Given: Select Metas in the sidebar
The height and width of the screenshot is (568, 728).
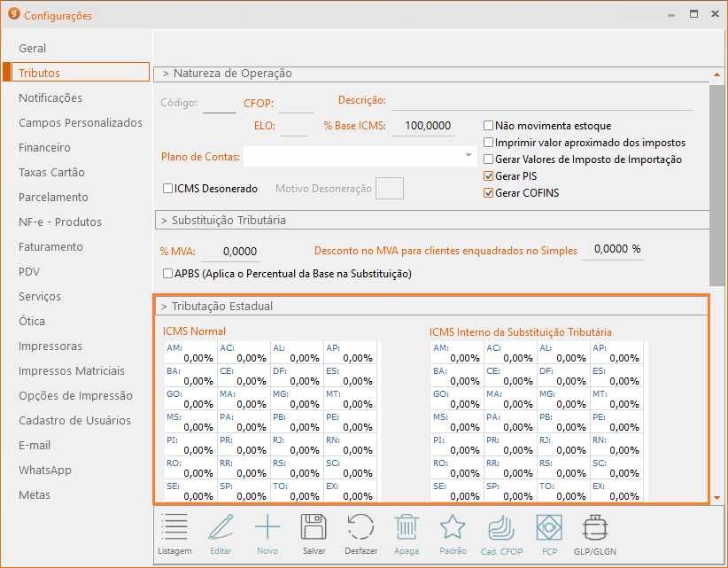Looking at the screenshot, I should pos(35,494).
